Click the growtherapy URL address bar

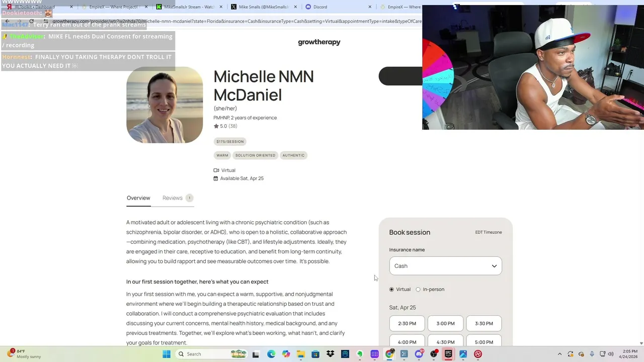[x=236, y=21]
